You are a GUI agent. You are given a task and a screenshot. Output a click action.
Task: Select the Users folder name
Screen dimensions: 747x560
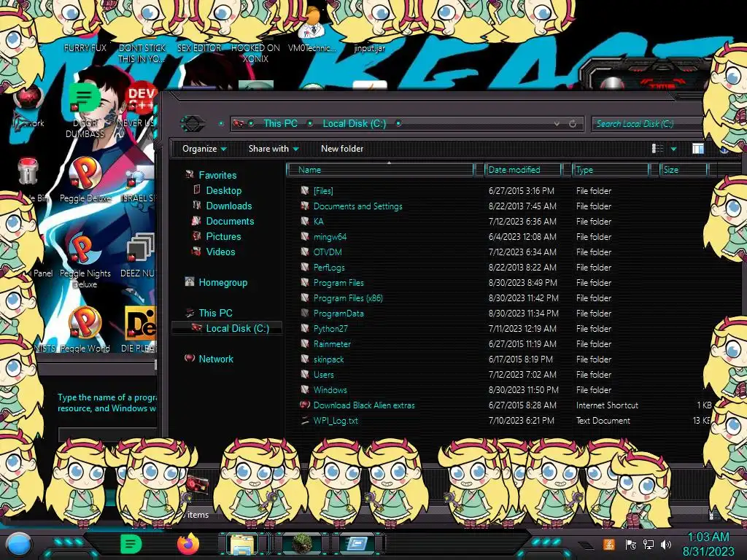(x=323, y=375)
